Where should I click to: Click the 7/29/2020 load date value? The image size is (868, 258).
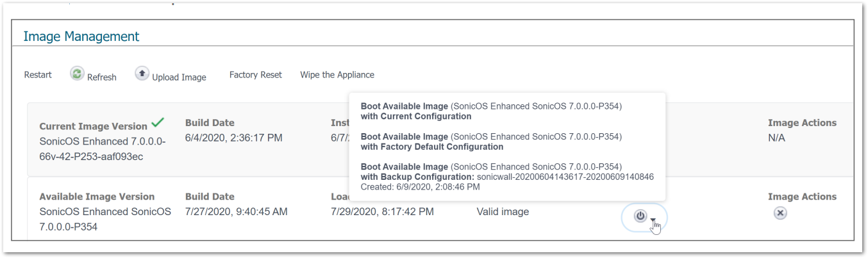pyautogui.click(x=382, y=211)
